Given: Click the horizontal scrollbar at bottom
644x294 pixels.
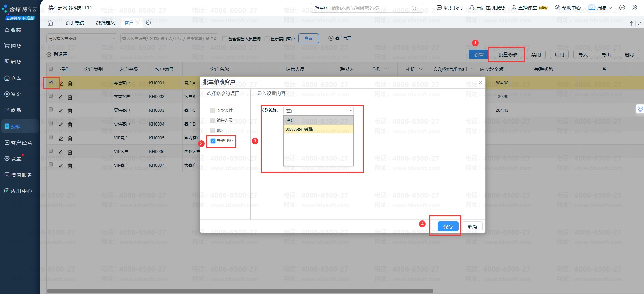Looking at the screenshot, I should click(x=240, y=291).
